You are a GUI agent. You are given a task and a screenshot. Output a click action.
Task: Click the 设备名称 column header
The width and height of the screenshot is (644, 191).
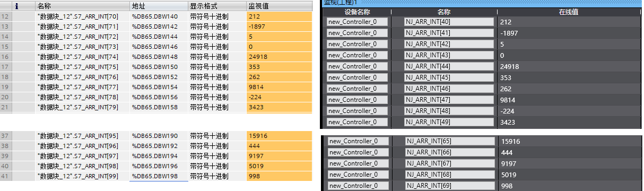(357, 12)
